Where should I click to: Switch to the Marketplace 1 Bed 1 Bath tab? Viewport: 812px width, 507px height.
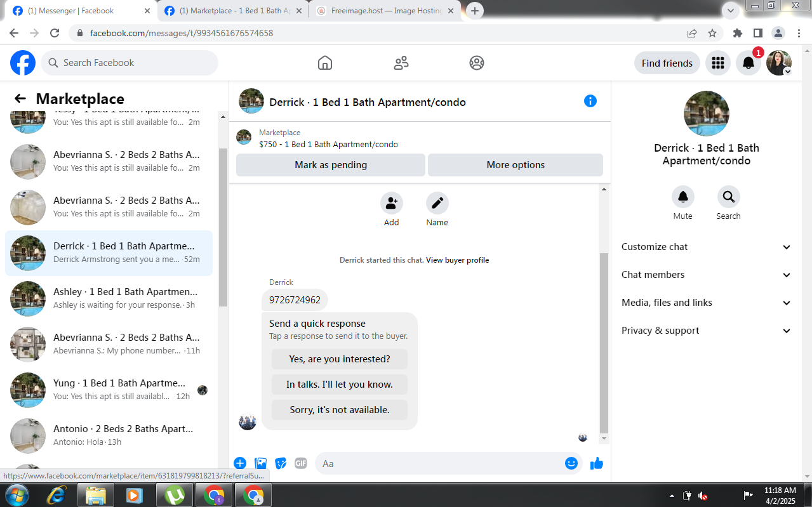tap(233, 11)
